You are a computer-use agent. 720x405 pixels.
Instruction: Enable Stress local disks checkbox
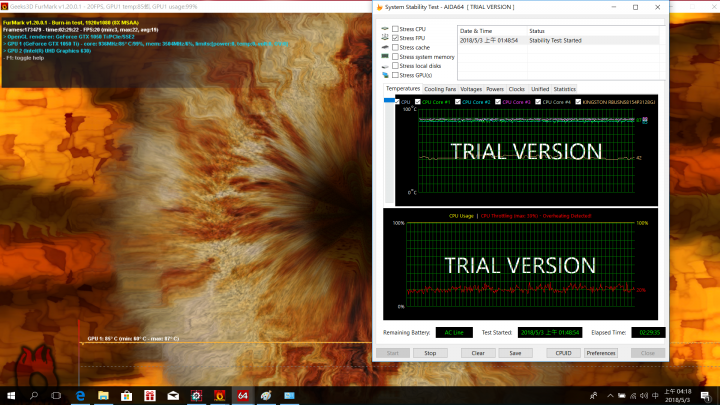tap(395, 66)
